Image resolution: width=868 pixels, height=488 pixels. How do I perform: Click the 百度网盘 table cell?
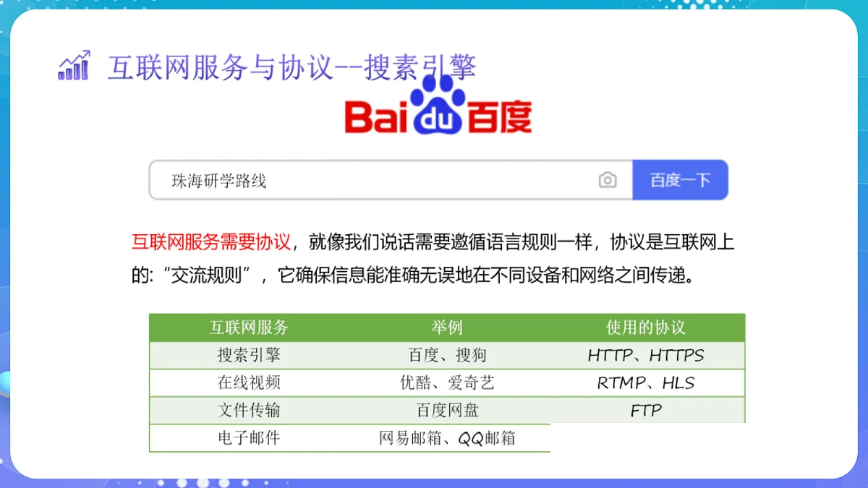click(x=447, y=410)
